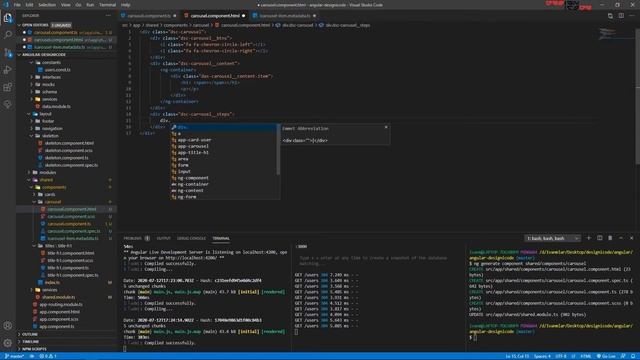
Task: Open the Manage gear in activity bar
Action: point(8,343)
